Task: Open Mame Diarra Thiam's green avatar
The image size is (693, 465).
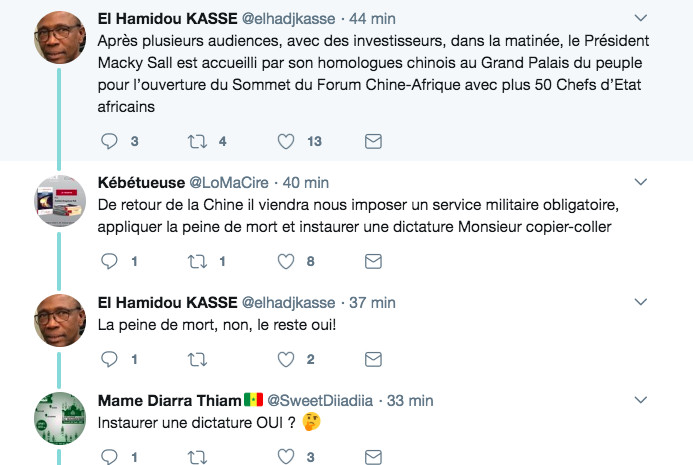Action: coord(59,418)
